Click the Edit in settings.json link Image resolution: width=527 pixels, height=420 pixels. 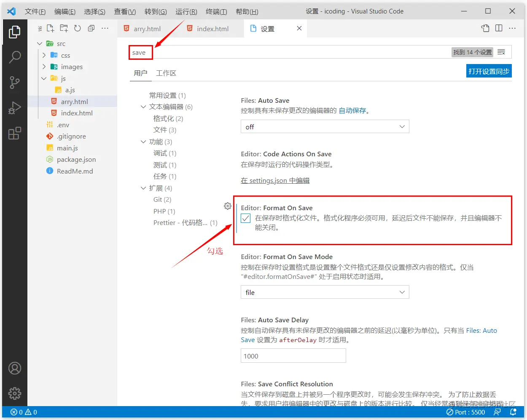click(275, 180)
